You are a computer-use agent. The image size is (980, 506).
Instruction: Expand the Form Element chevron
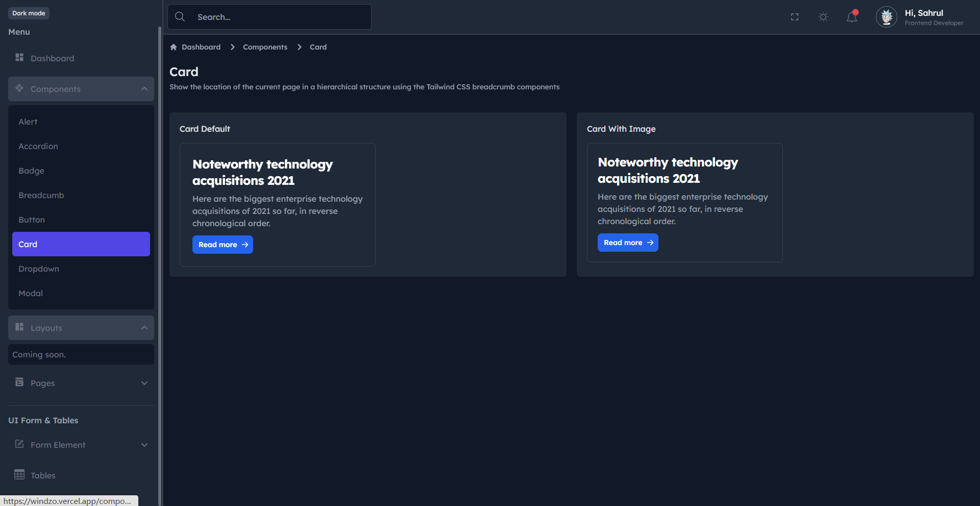pyautogui.click(x=144, y=445)
